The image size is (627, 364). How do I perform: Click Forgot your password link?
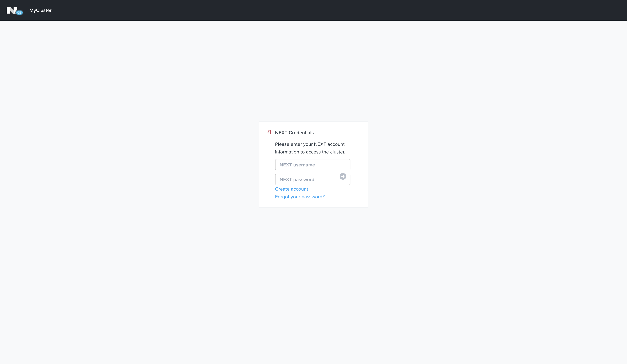coord(299,197)
